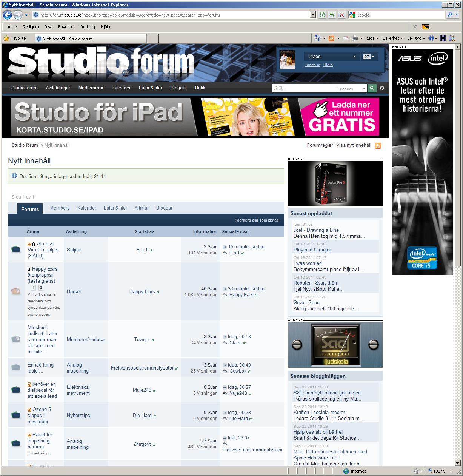Open the Avdelningar navigation link
463x476 pixels.
[x=58, y=88]
